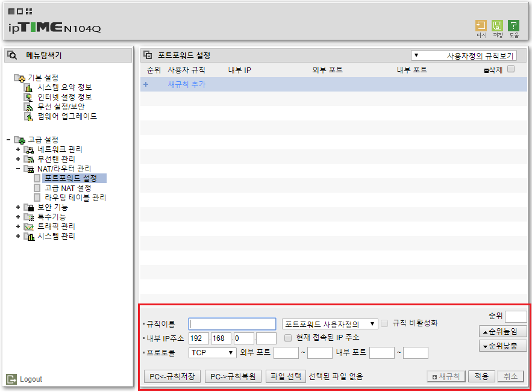The height and width of the screenshot is (392, 532).
Task: Open 시스템 요약 정보 menu item
Action: (x=64, y=87)
